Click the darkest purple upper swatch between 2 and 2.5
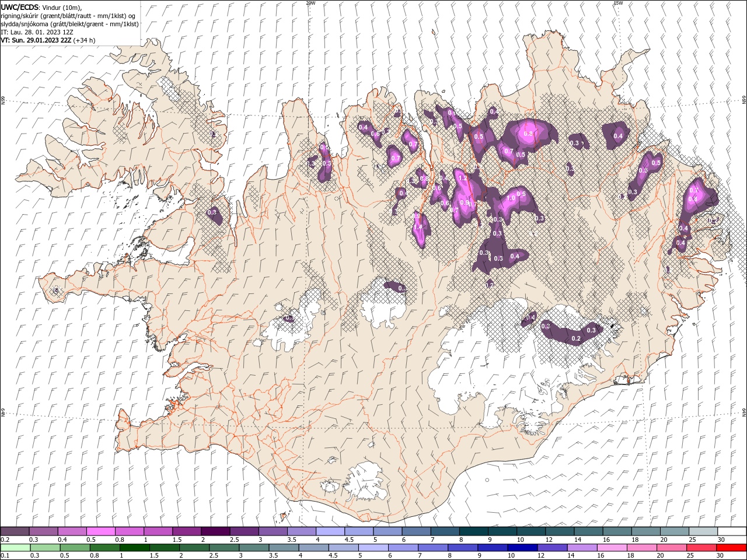This screenshot has width=747, height=560. pos(215,531)
